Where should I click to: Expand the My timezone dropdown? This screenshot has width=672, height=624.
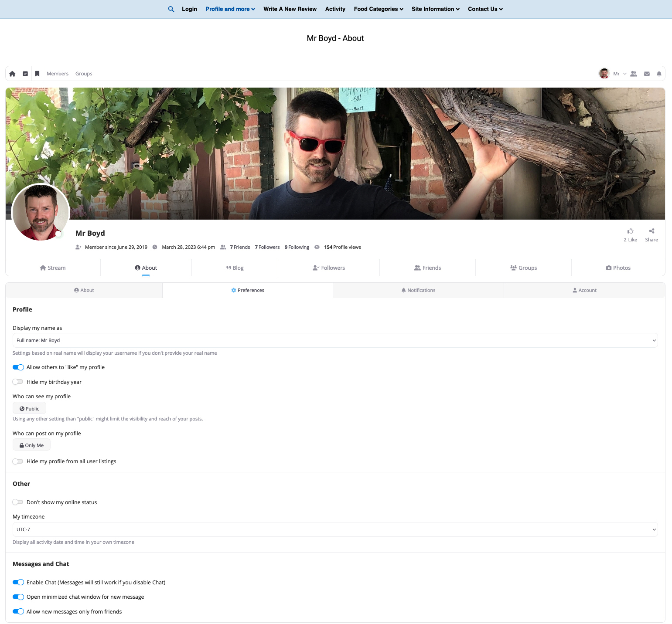[335, 529]
